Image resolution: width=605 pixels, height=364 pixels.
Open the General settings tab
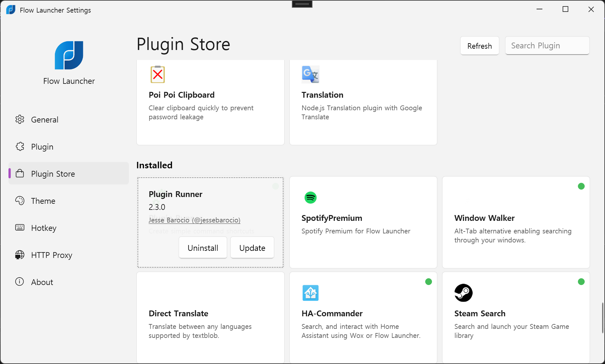click(x=68, y=120)
